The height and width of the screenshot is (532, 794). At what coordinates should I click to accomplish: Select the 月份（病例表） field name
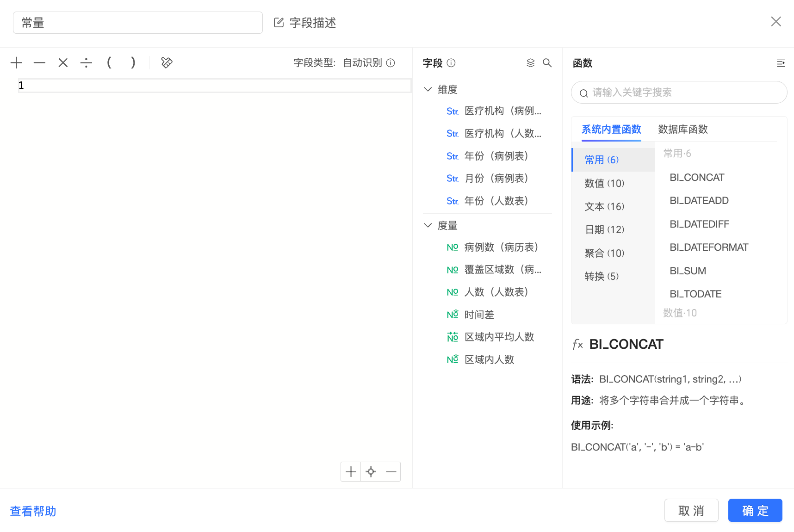pos(496,179)
